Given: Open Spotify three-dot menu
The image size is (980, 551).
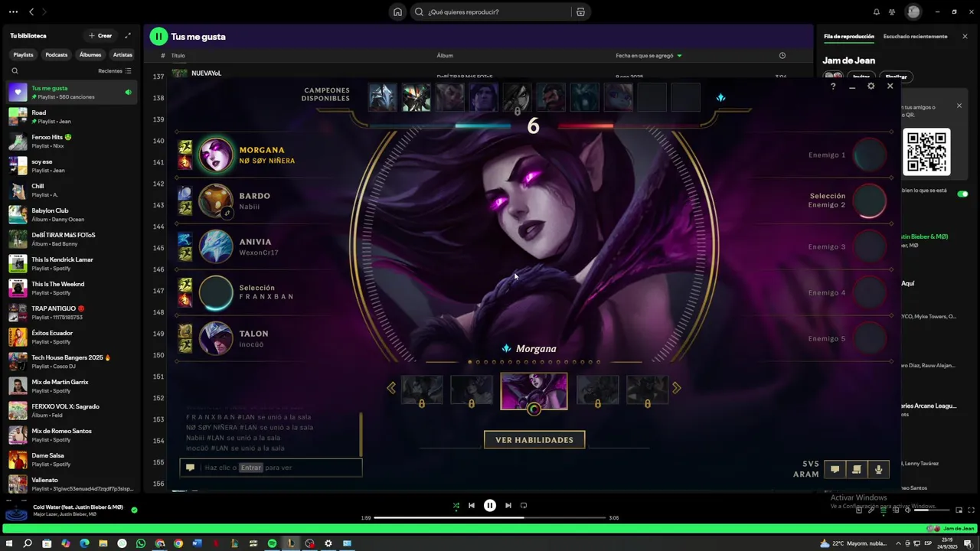Looking at the screenshot, I should (13, 11).
